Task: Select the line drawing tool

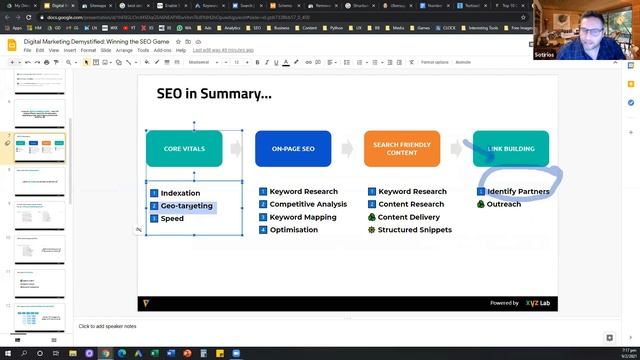Action: 129,62
